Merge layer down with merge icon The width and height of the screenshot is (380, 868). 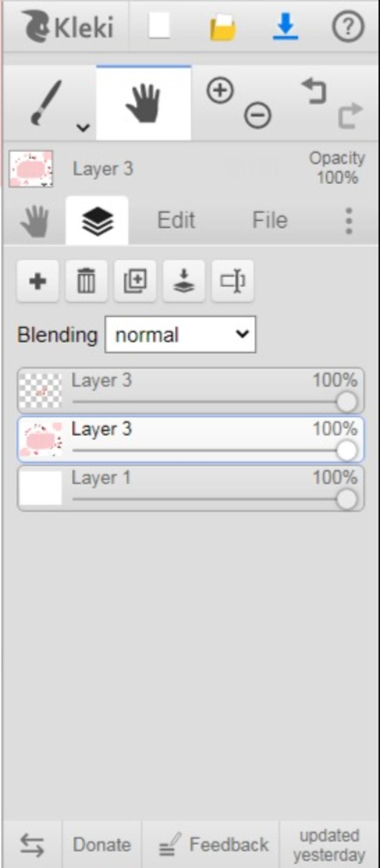tap(184, 281)
